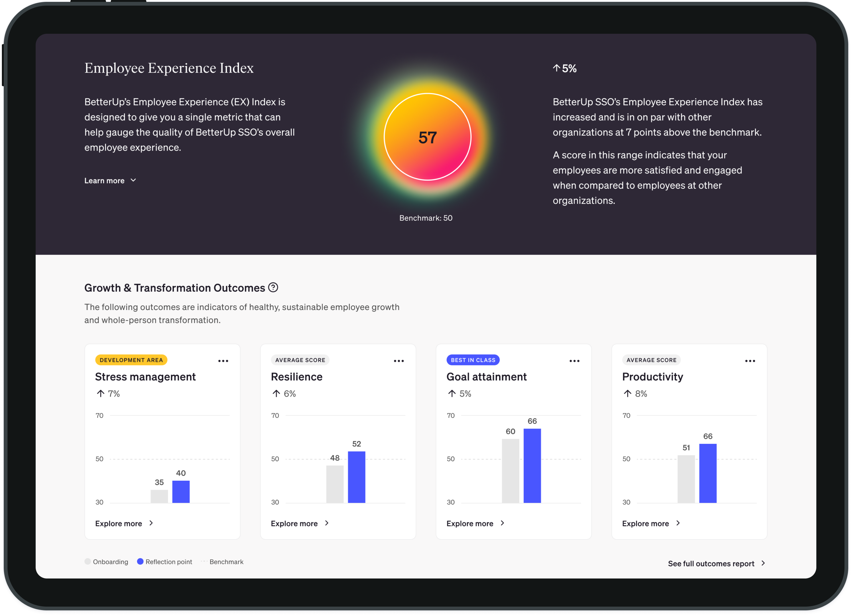The width and height of the screenshot is (852, 616).
Task: Click the chevron next to See full outcomes report
Action: [763, 563]
